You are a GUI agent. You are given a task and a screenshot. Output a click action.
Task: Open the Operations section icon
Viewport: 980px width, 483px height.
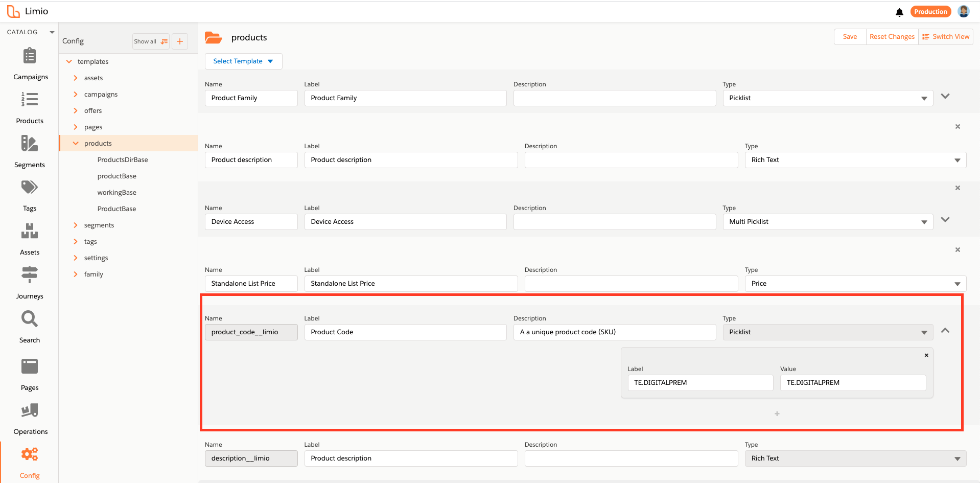30,410
